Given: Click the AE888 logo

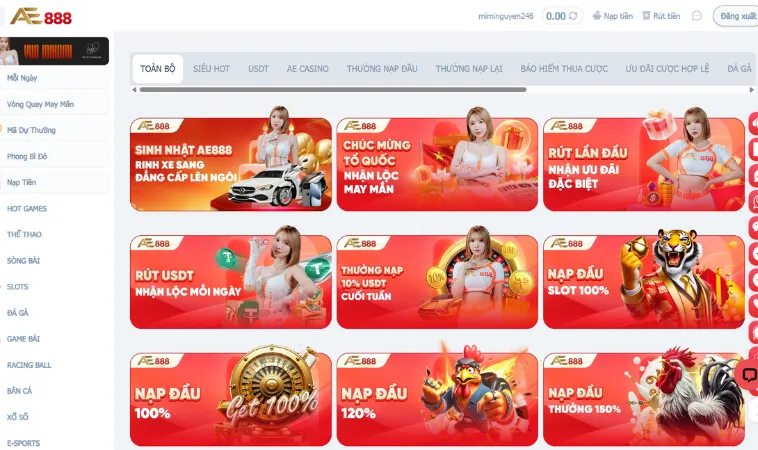Looking at the screenshot, I should tap(41, 17).
